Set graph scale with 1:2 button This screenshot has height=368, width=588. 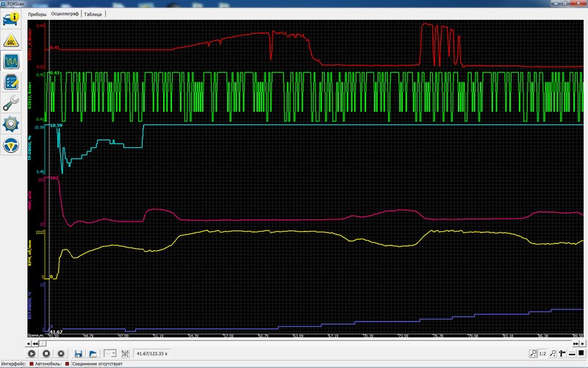tap(542, 354)
